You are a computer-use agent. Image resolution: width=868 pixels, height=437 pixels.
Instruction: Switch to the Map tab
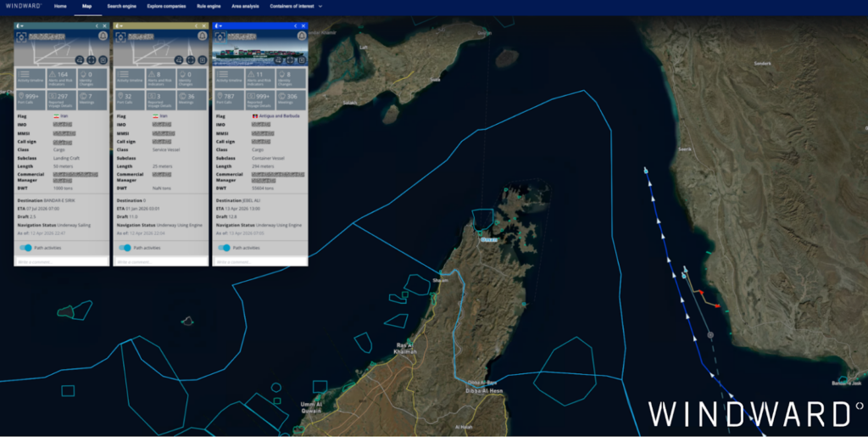pyautogui.click(x=87, y=6)
